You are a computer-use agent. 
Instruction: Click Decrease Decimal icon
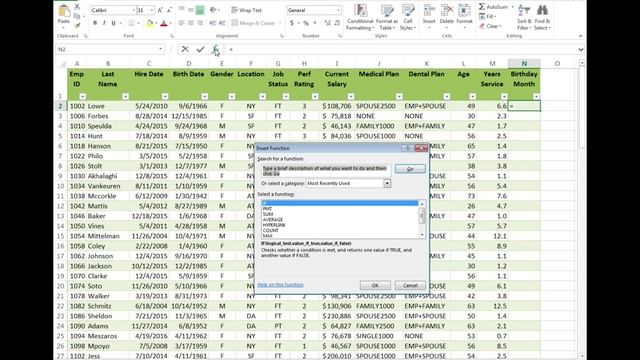click(x=337, y=23)
